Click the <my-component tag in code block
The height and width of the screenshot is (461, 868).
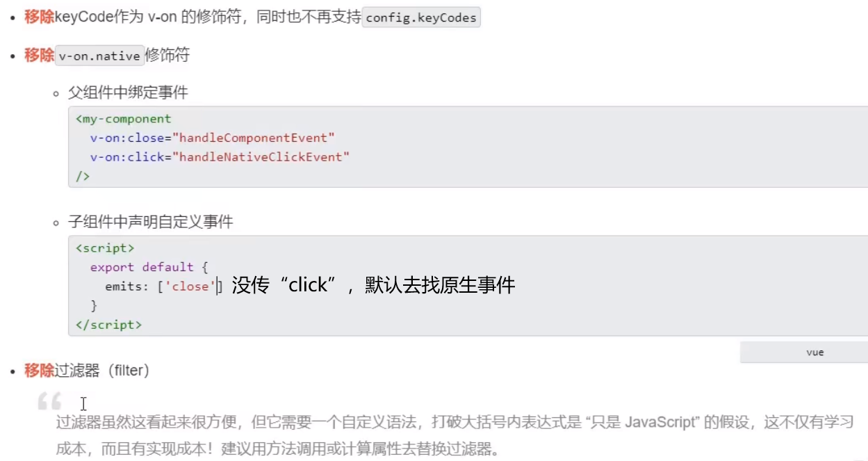(123, 119)
